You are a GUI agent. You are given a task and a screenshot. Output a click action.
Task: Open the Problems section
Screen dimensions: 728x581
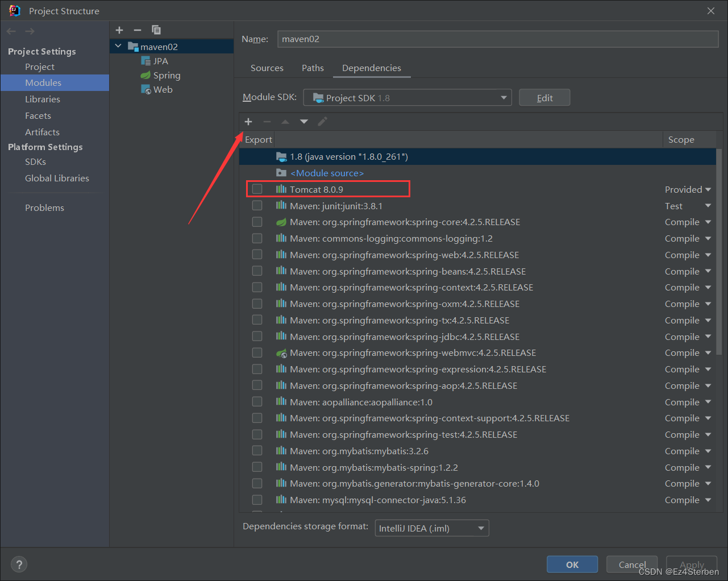click(x=44, y=208)
